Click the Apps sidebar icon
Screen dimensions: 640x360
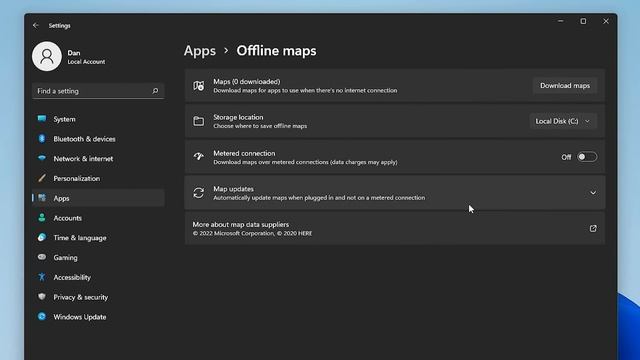coord(42,198)
